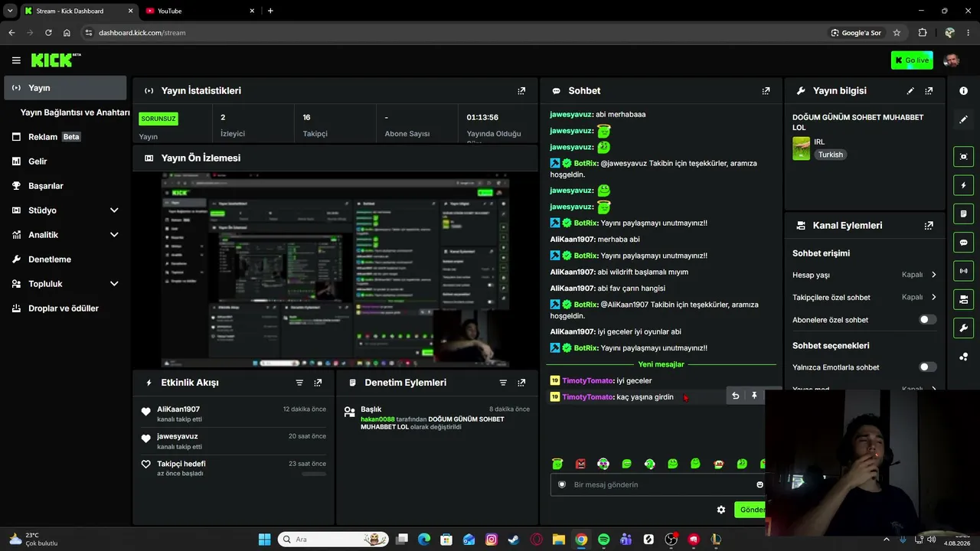The width and height of the screenshot is (980, 551).
Task: Pop out the Denetim Eylemleri panel
Action: point(521,383)
